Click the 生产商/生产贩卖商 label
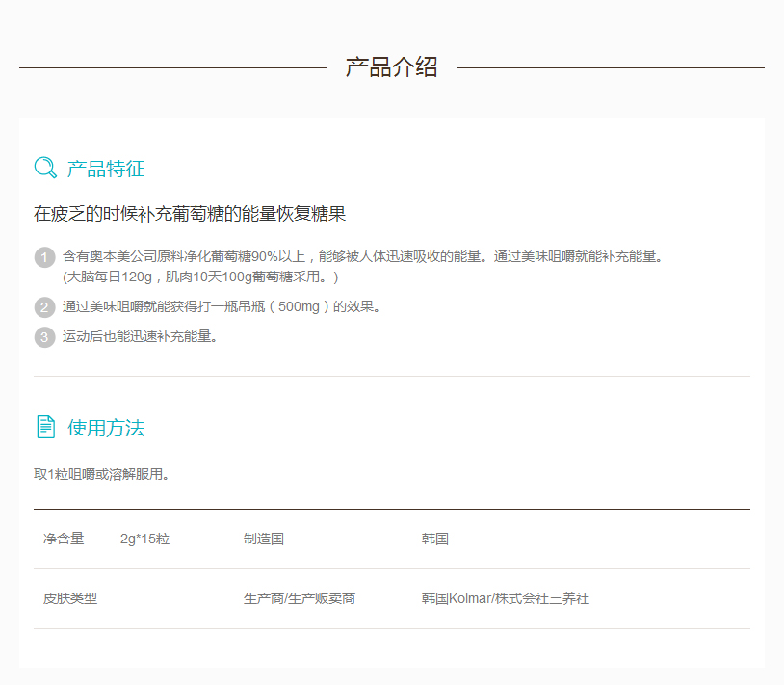 coord(300,598)
